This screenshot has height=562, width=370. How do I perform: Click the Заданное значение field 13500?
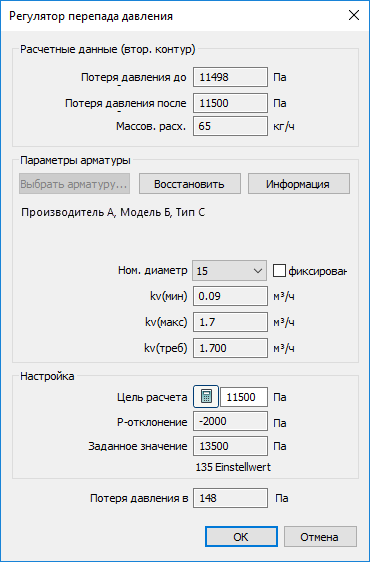click(230, 446)
